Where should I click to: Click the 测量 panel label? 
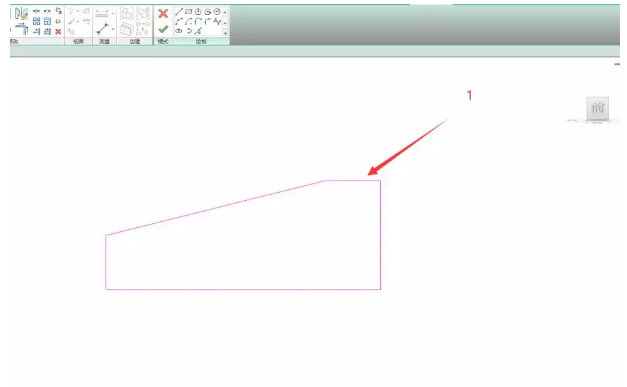coord(104,41)
